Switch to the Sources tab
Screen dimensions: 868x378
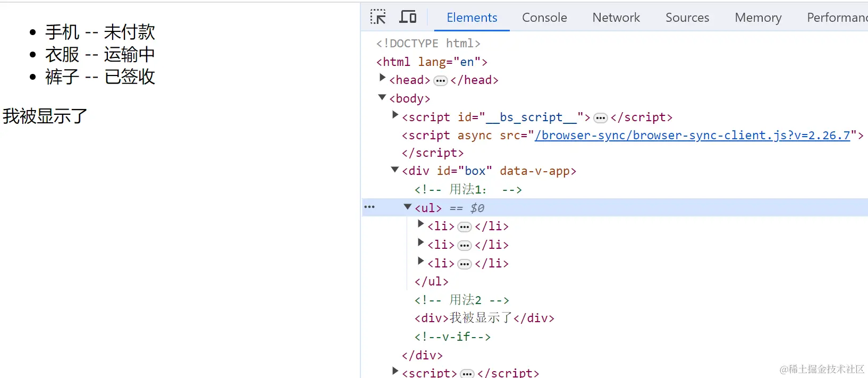tap(687, 18)
